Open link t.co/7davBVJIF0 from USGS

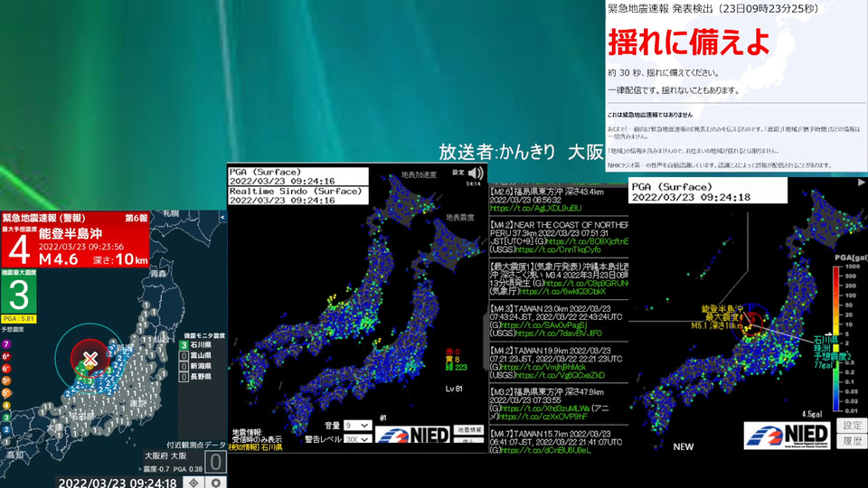[559, 333]
